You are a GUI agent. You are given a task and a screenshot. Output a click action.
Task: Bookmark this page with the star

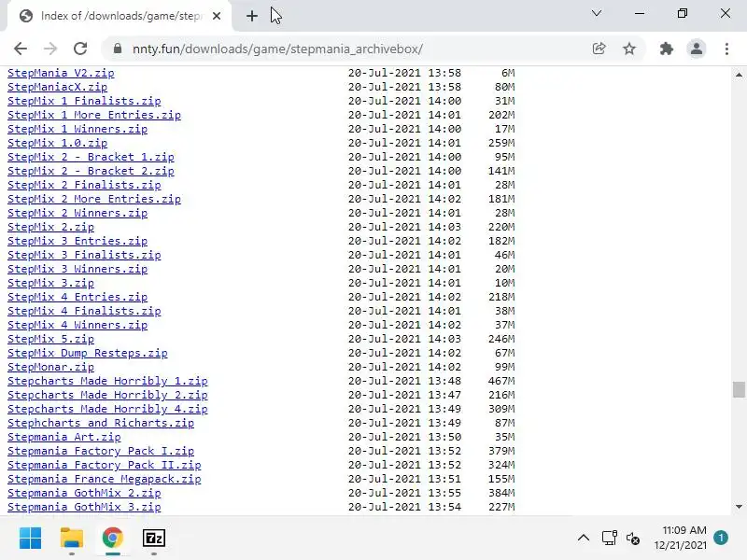[x=629, y=49]
